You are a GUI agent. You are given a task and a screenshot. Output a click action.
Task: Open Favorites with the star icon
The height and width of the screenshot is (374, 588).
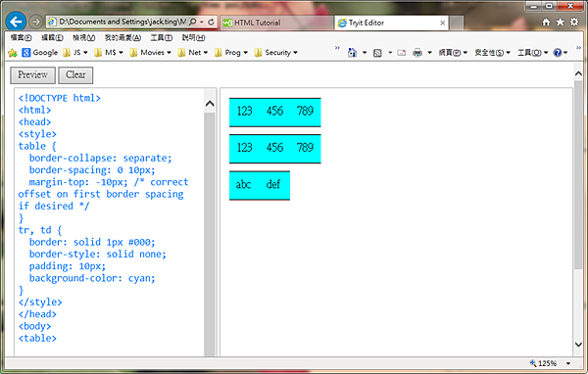pyautogui.click(x=560, y=23)
